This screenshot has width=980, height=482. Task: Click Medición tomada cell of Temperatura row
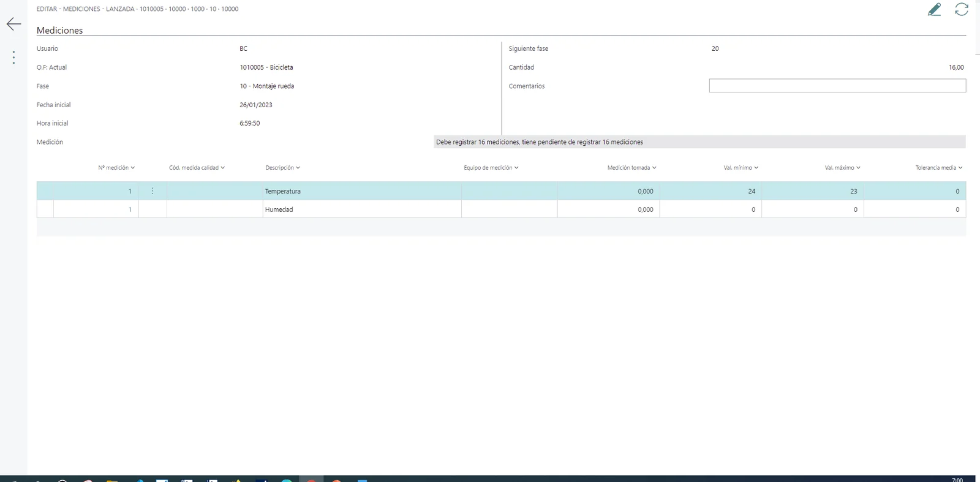[608, 191]
